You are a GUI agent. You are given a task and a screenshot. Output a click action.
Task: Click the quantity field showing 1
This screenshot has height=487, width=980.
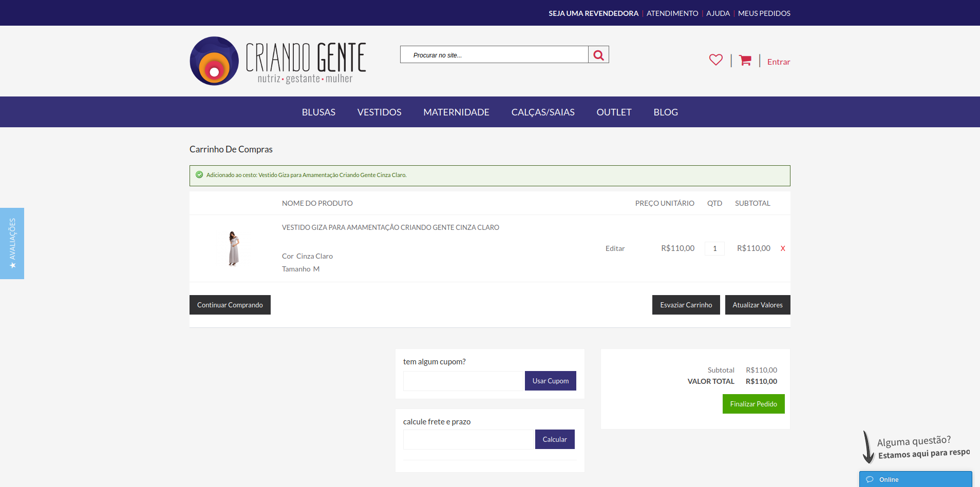pos(714,248)
